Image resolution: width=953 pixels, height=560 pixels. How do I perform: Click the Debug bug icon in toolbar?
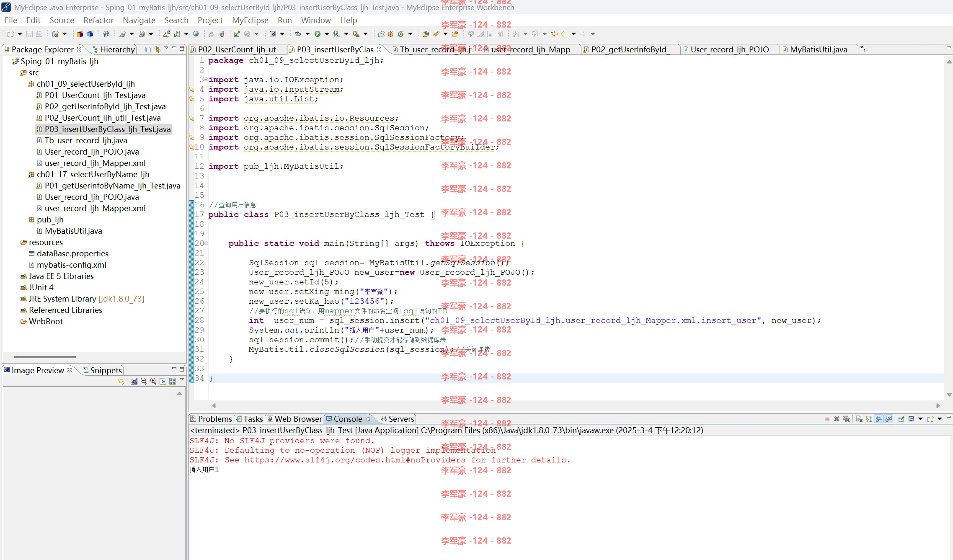click(298, 34)
